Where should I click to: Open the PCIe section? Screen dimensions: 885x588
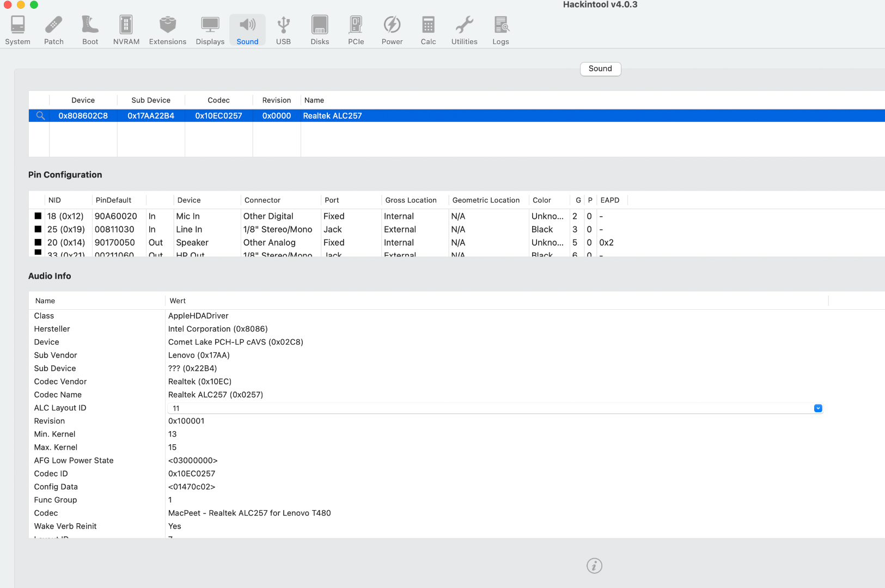click(x=356, y=30)
